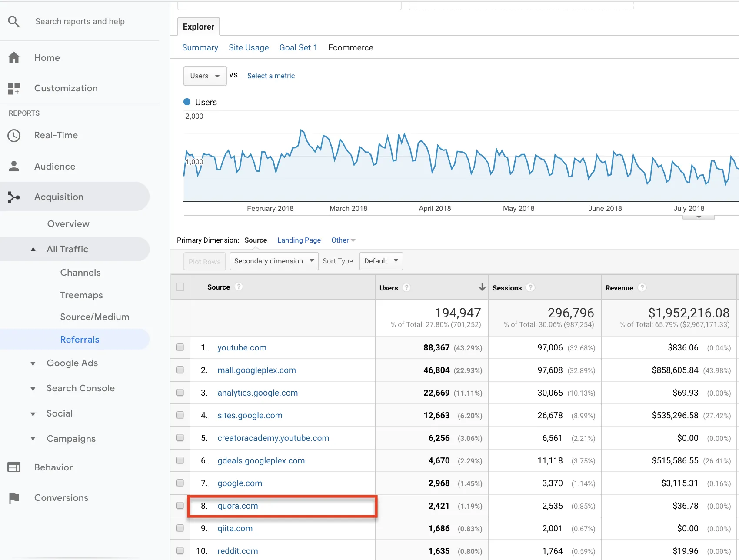
Task: Open the Sort Type Default dropdown
Action: pos(381,261)
